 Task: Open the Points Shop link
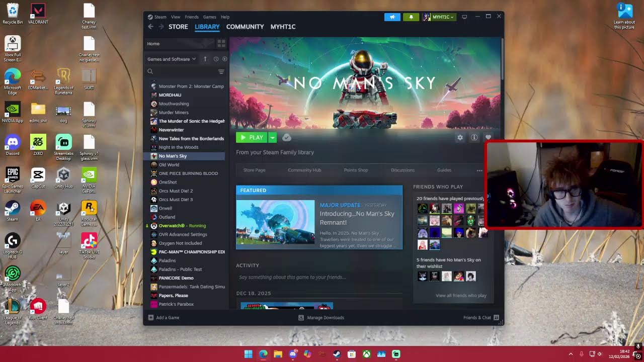point(356,170)
